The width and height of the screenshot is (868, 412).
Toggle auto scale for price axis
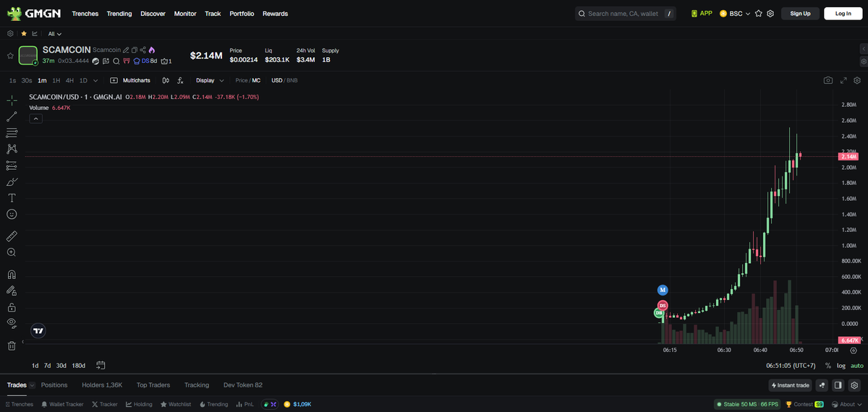coord(856,366)
